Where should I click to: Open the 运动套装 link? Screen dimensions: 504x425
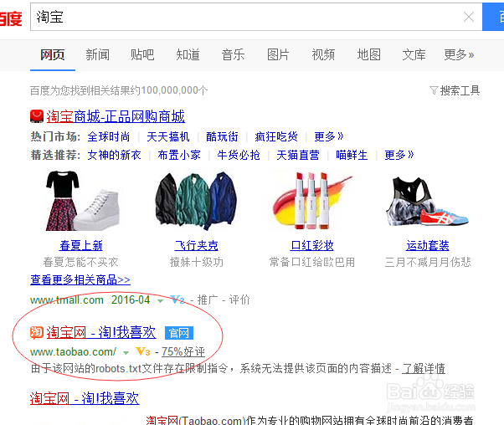point(428,246)
